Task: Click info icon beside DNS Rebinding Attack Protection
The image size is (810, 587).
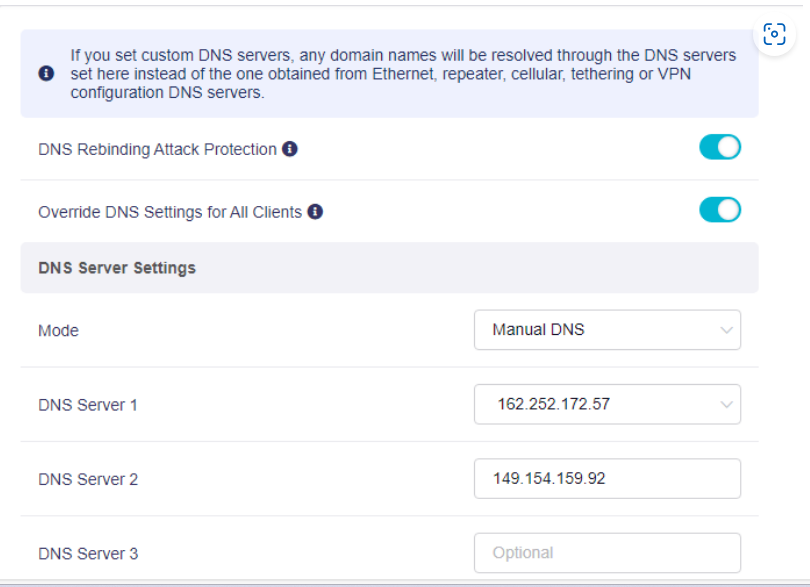Action: [x=290, y=149]
